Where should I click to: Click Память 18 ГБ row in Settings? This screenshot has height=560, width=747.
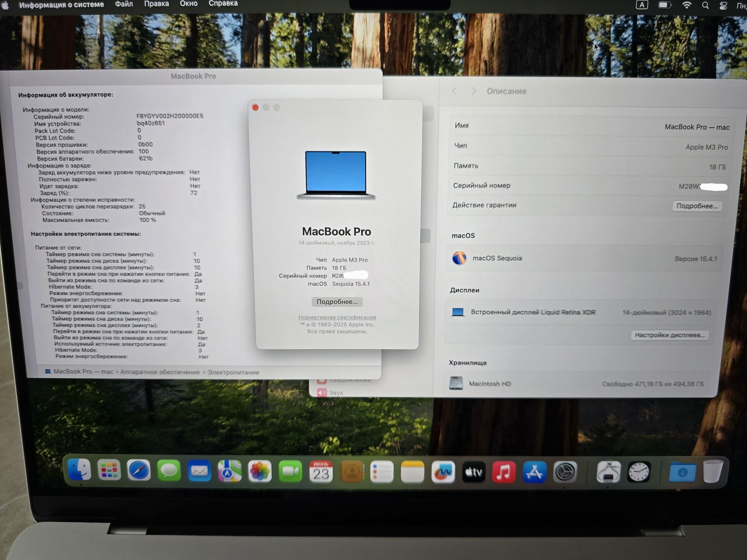click(590, 166)
